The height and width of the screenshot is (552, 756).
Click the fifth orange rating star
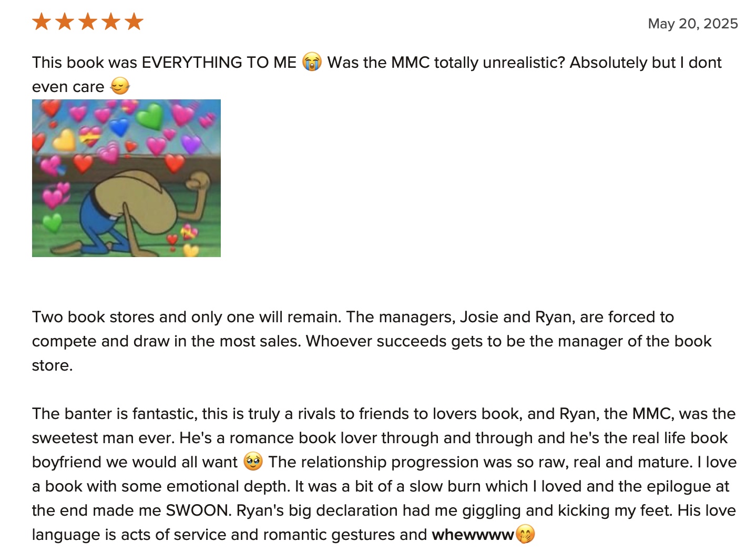point(134,22)
